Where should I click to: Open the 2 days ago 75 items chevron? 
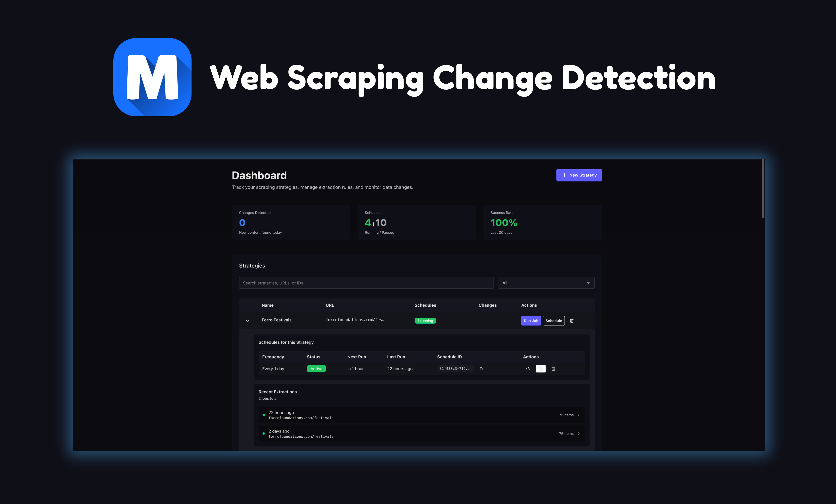tap(578, 434)
